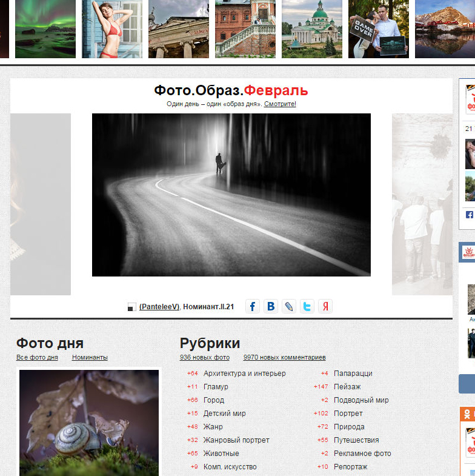Screen dimensions: 475x476
Task: Share photo via Yandex icon
Action: point(325,306)
